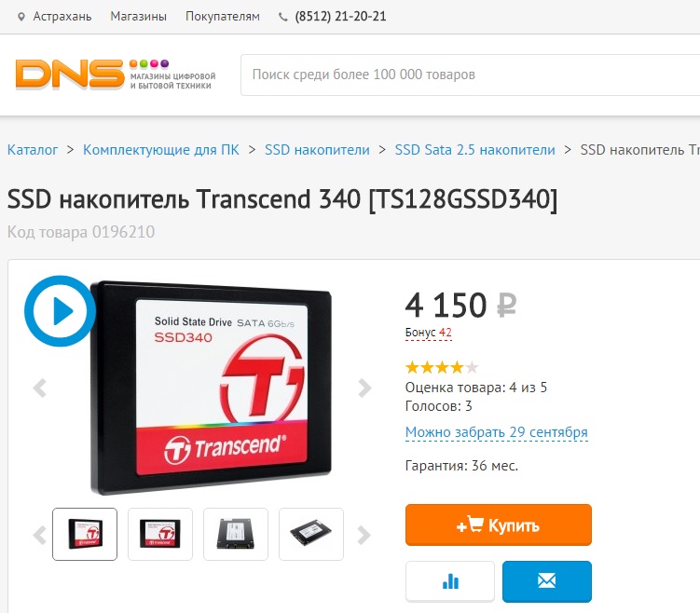700x613 pixels.
Task: Open the Покупателям menu item
Action: click(223, 17)
